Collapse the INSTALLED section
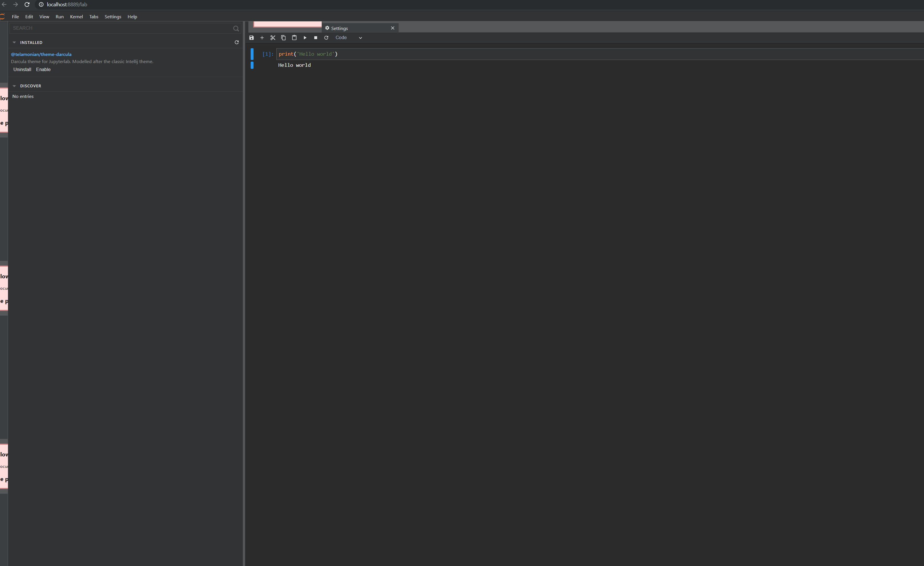 (14, 43)
